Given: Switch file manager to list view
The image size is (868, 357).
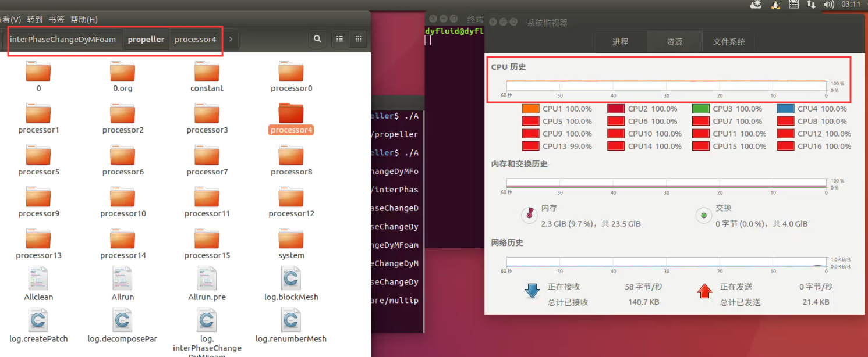Looking at the screenshot, I should pos(341,39).
